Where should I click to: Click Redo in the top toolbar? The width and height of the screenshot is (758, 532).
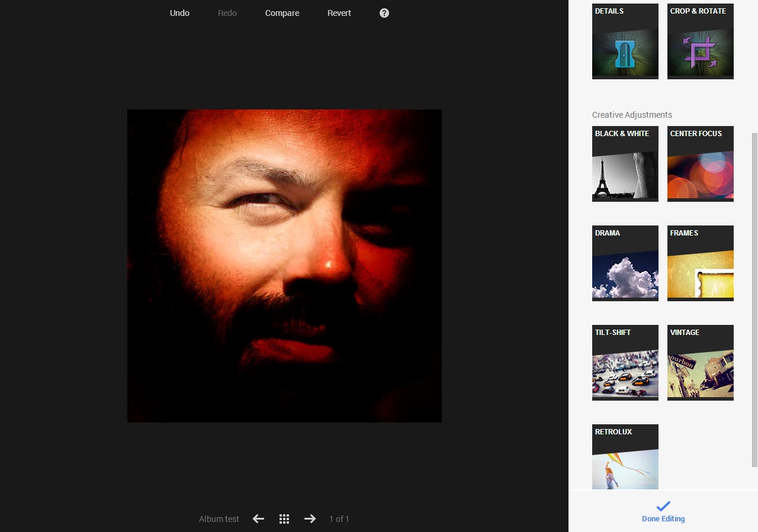[227, 13]
